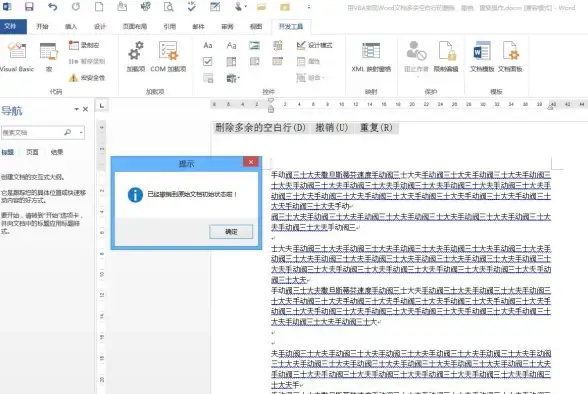Select the 标题 navigation tab
The width and height of the screenshot is (588, 394).
click(x=8, y=152)
